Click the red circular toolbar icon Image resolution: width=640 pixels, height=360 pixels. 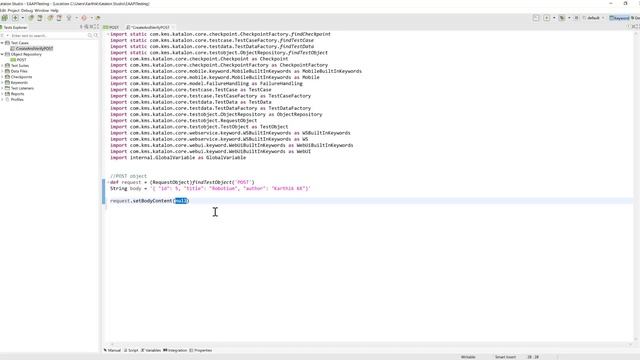[x=84, y=18]
